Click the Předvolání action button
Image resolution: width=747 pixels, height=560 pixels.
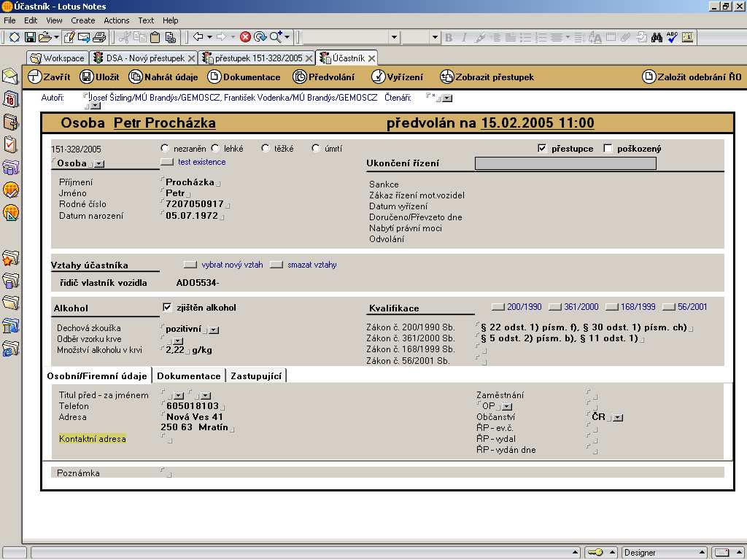pyautogui.click(x=324, y=77)
